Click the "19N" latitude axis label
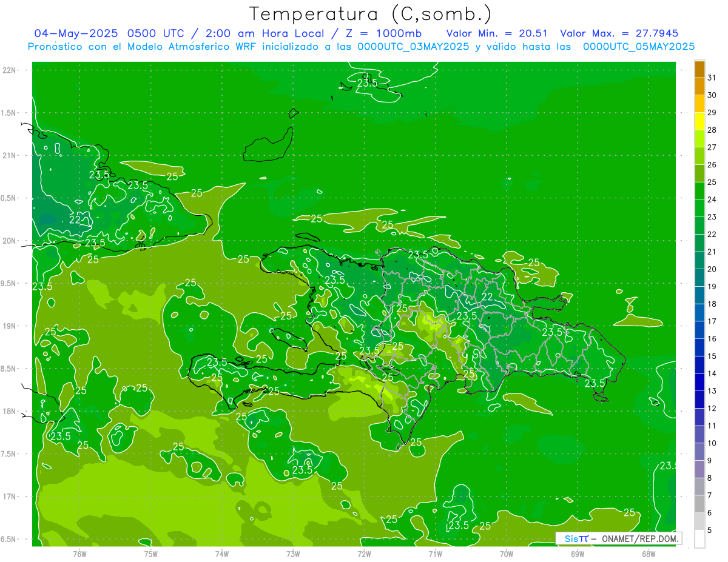This screenshot has width=728, height=562. click(9, 326)
